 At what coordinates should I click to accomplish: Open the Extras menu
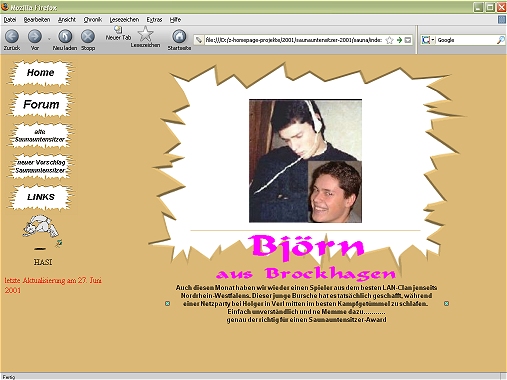click(x=154, y=20)
